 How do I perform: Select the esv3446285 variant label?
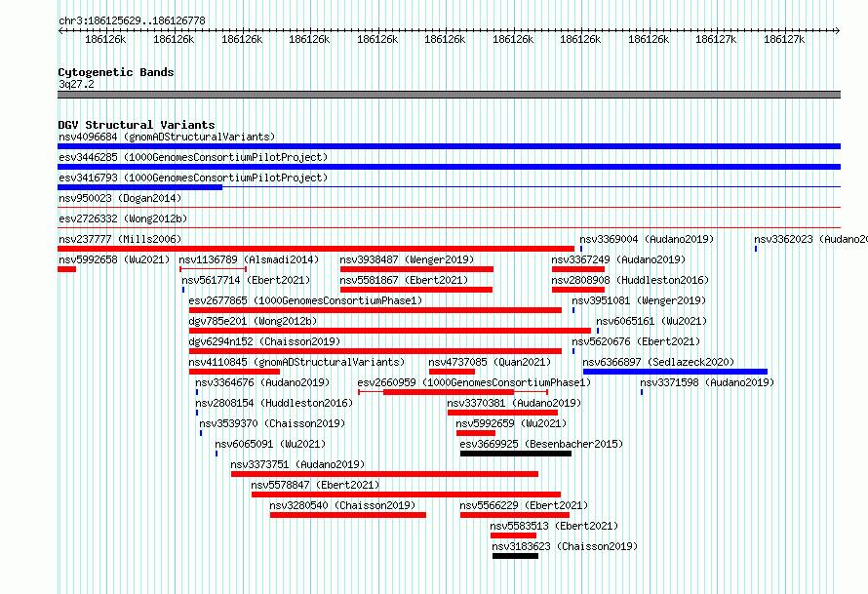[x=193, y=157]
